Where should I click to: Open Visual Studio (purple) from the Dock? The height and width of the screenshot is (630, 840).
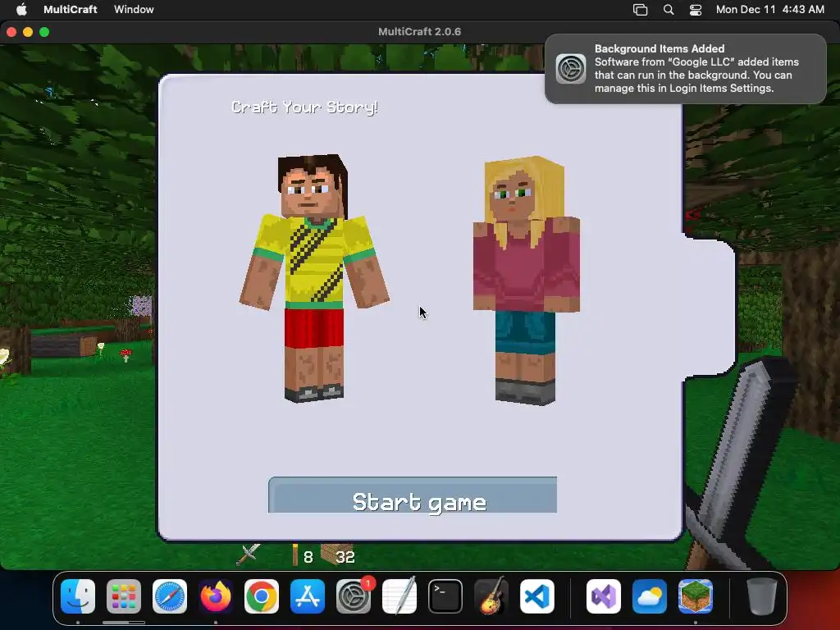(604, 596)
